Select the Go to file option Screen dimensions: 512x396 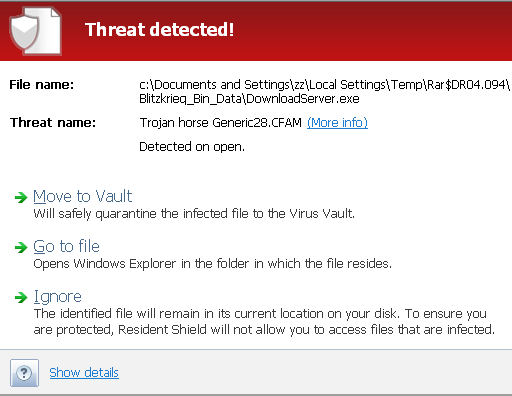click(x=66, y=247)
